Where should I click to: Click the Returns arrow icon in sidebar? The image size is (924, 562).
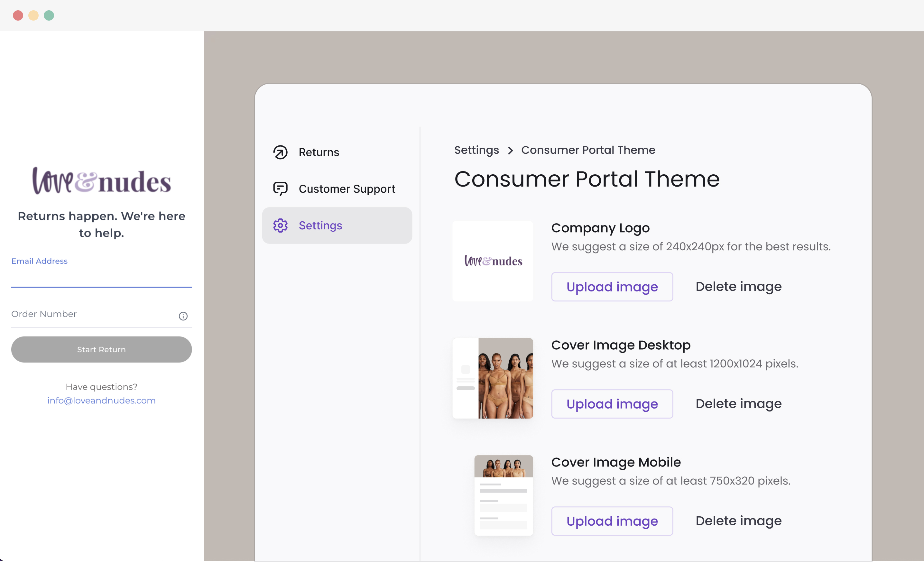click(x=280, y=152)
